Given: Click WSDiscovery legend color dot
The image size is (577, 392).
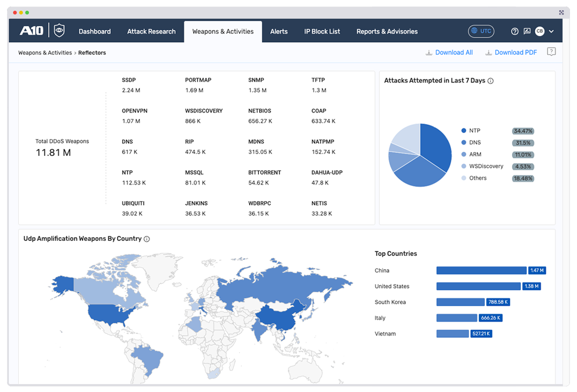Looking at the screenshot, I should point(463,166).
